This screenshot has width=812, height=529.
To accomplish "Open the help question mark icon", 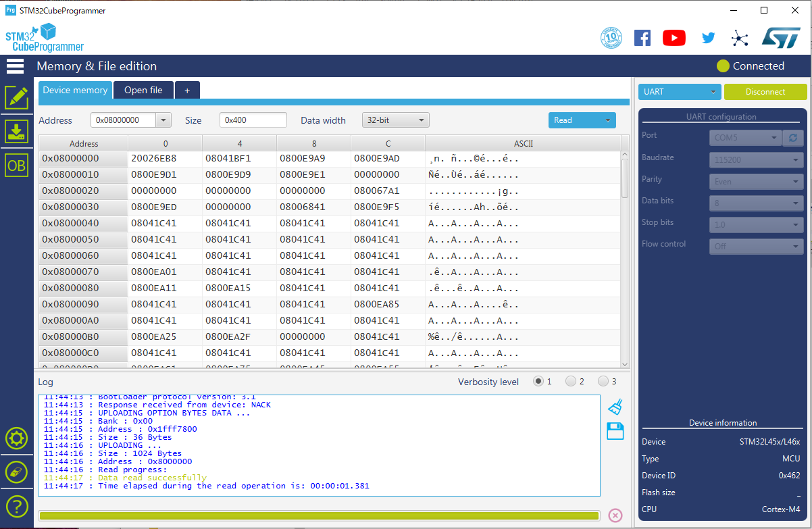I will click(x=16, y=505).
